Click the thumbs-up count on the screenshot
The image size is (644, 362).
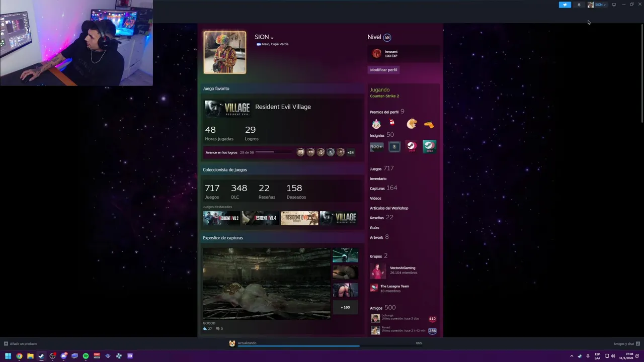click(x=207, y=329)
